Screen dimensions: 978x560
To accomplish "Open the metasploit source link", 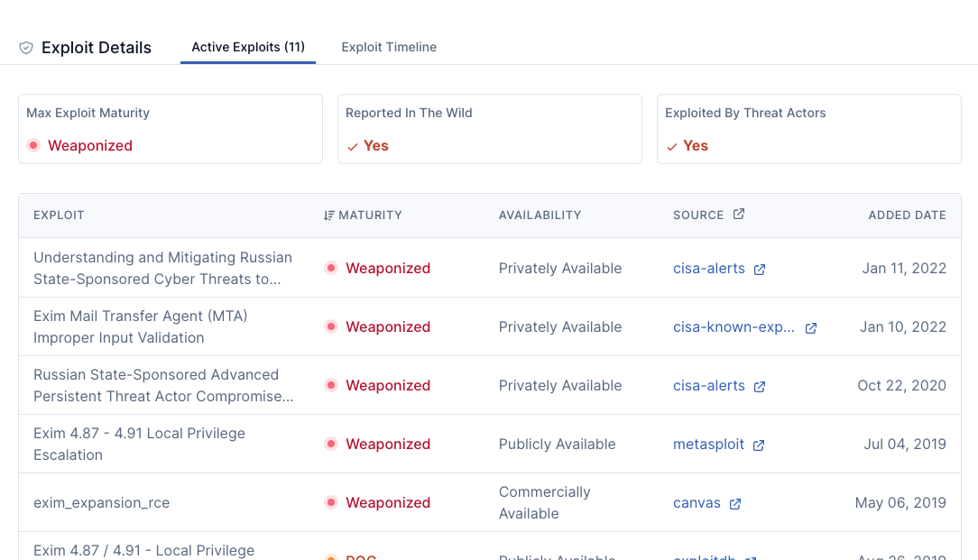I will click(708, 444).
